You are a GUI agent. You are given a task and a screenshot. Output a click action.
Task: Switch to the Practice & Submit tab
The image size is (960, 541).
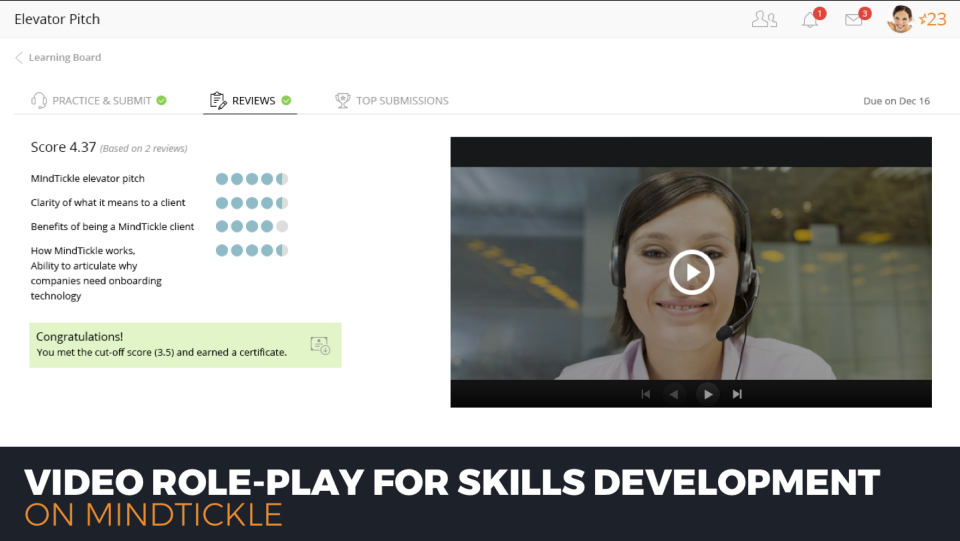[101, 100]
